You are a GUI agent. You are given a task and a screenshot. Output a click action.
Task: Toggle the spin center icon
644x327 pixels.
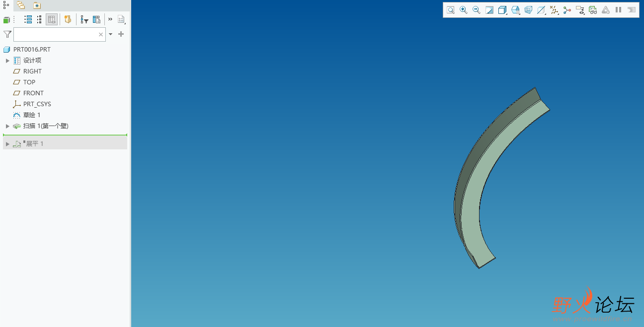(567, 10)
